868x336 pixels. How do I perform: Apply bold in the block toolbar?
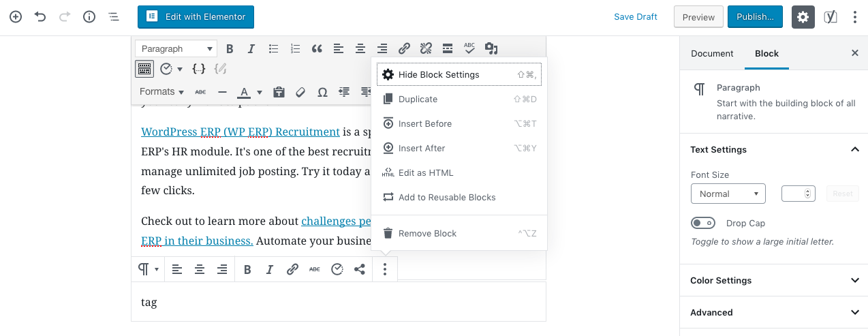click(247, 269)
